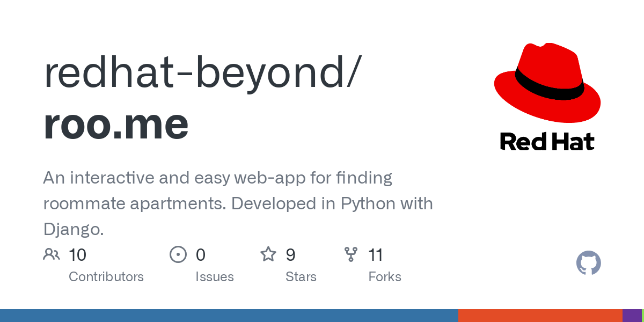Viewport: 644px width, 322px height.
Task: Click the fork count 11
Action: pyautogui.click(x=376, y=254)
